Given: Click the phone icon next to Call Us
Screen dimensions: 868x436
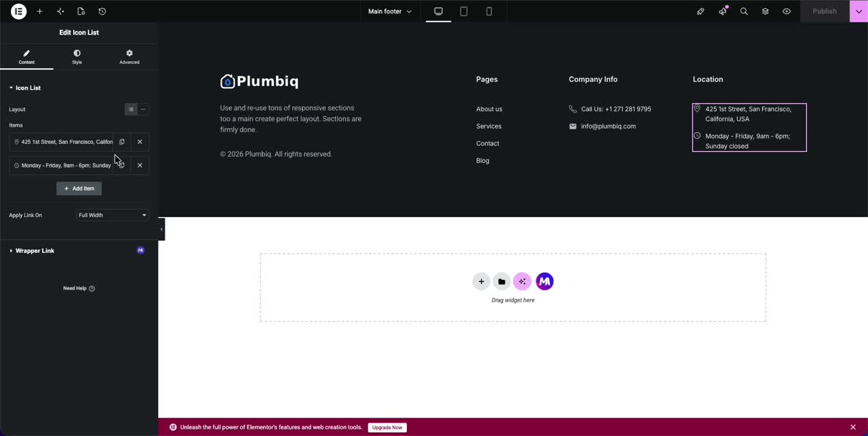Looking at the screenshot, I should (x=573, y=109).
